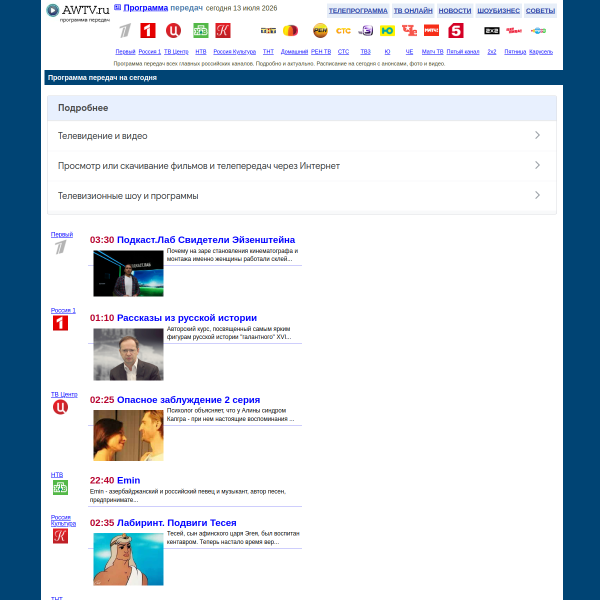Open the Домашний text link
The width and height of the screenshot is (600, 600).
(x=294, y=52)
